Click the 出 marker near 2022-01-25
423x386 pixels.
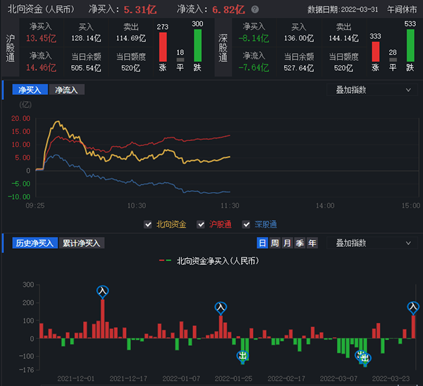pos(243,357)
